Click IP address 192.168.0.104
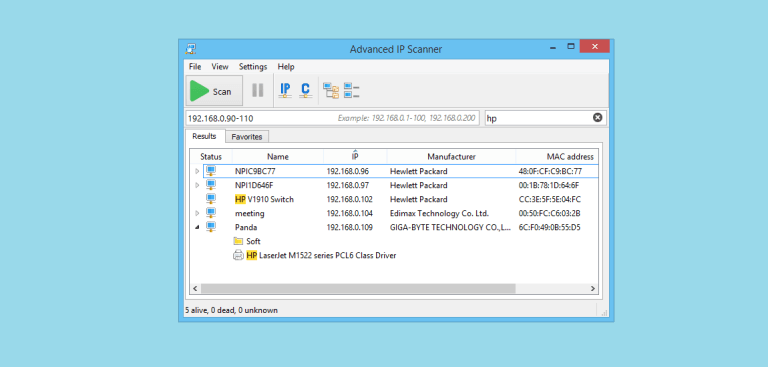The width and height of the screenshot is (768, 367). click(350, 213)
